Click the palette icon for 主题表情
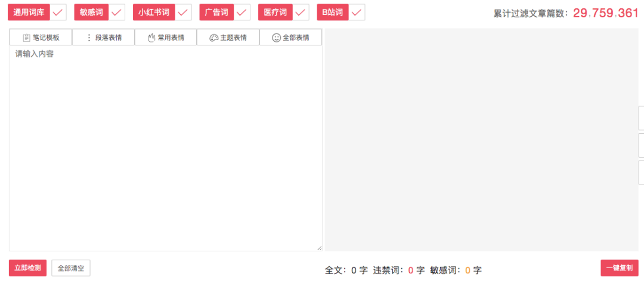 (x=213, y=38)
